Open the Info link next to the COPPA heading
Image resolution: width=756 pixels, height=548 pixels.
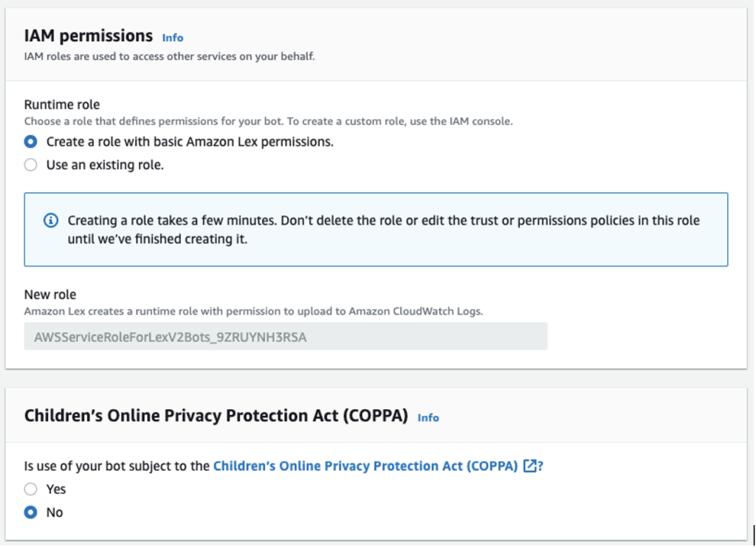[x=428, y=417]
